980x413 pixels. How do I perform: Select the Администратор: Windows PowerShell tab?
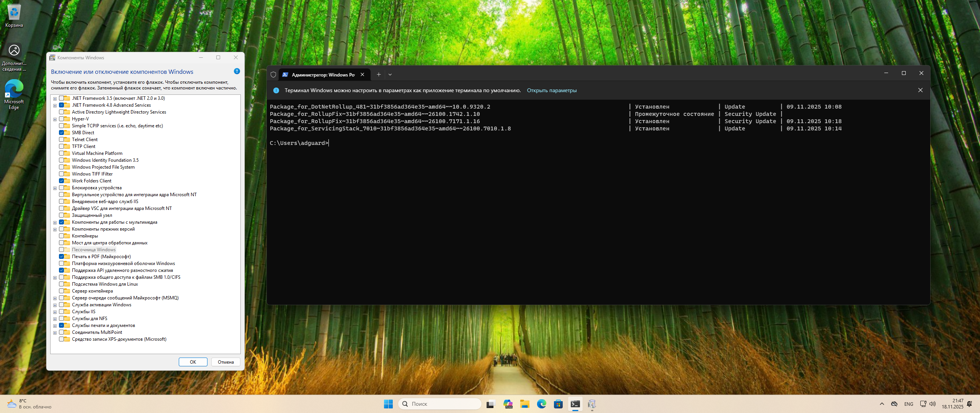click(322, 75)
